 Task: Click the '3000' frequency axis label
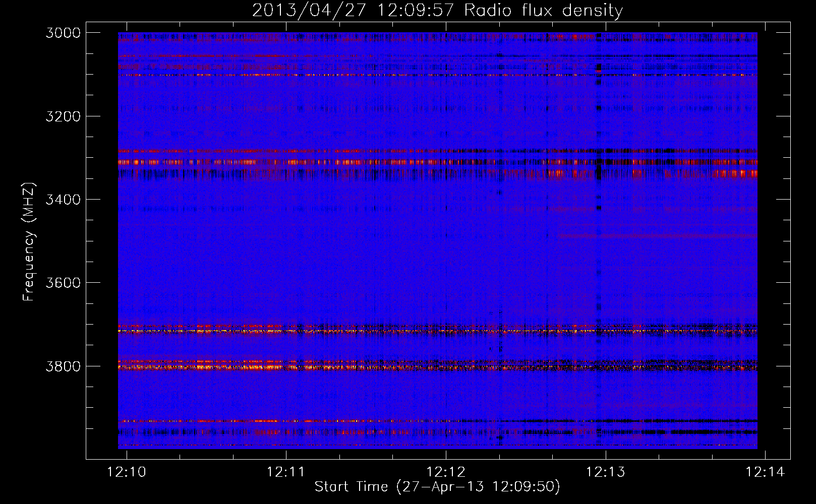(63, 33)
